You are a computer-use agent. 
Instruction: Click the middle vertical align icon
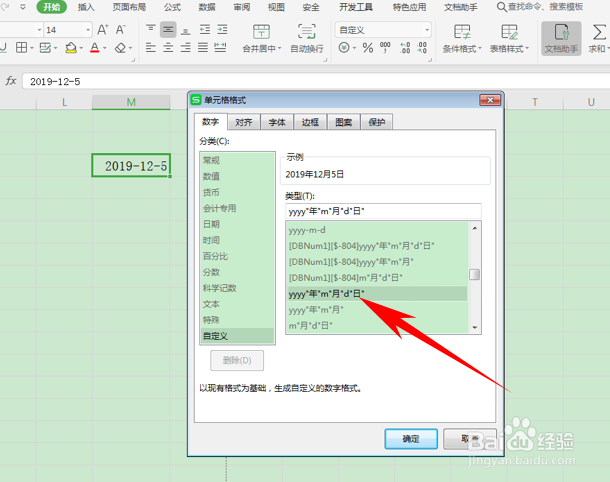click(x=168, y=30)
